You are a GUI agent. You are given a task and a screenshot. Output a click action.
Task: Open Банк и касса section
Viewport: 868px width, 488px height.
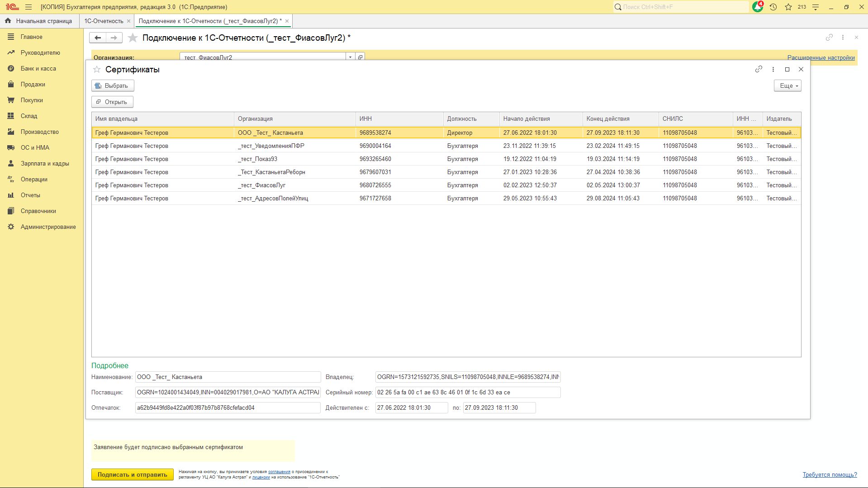point(38,68)
